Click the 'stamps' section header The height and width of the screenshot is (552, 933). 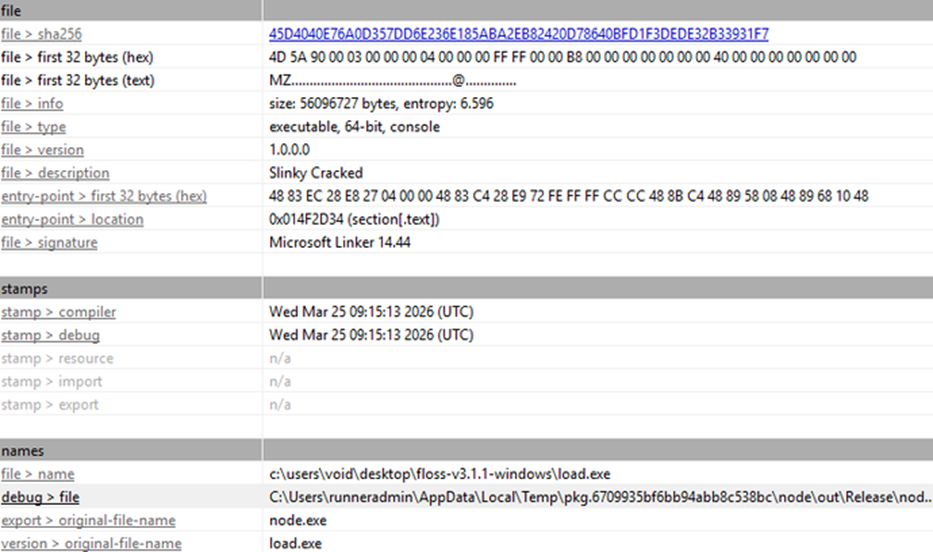point(24,289)
